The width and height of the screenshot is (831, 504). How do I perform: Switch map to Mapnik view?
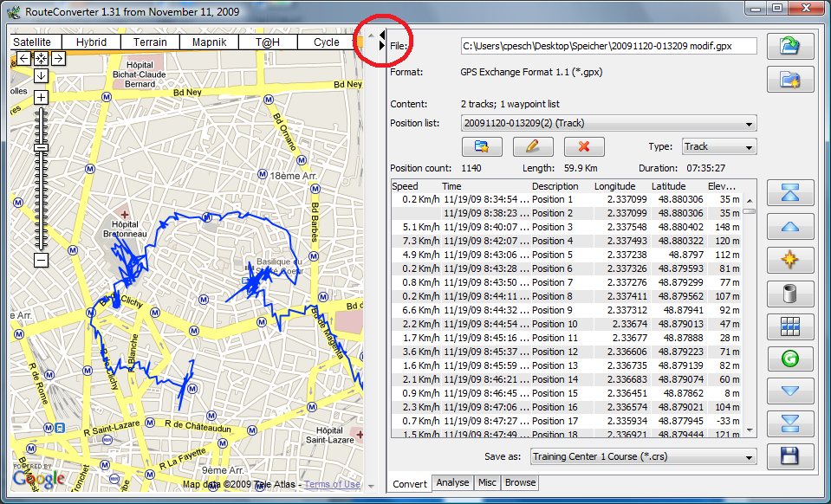(210, 42)
